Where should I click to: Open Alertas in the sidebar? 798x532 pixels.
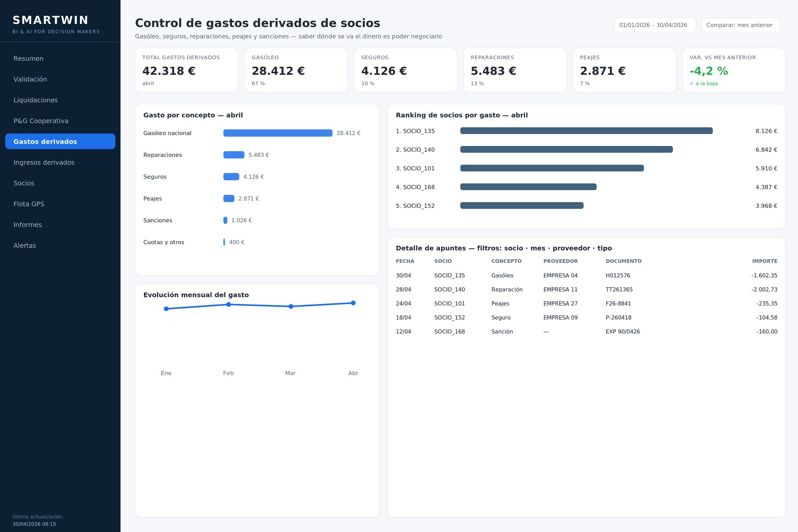click(x=60, y=245)
